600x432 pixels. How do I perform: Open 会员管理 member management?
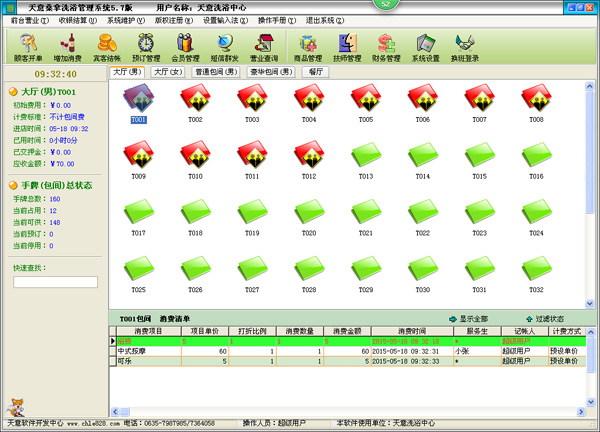186,45
